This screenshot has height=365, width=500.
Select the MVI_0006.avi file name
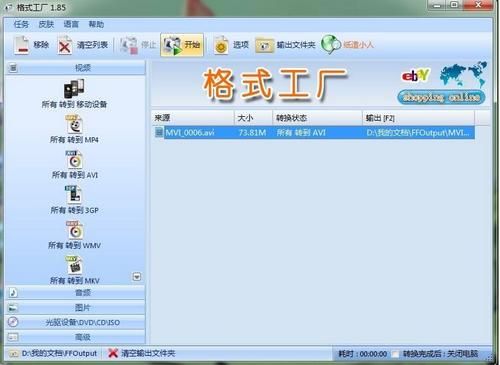[190, 133]
